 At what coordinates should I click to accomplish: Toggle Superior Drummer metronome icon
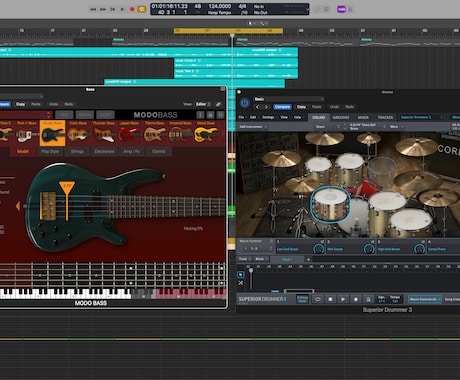[x=368, y=299]
